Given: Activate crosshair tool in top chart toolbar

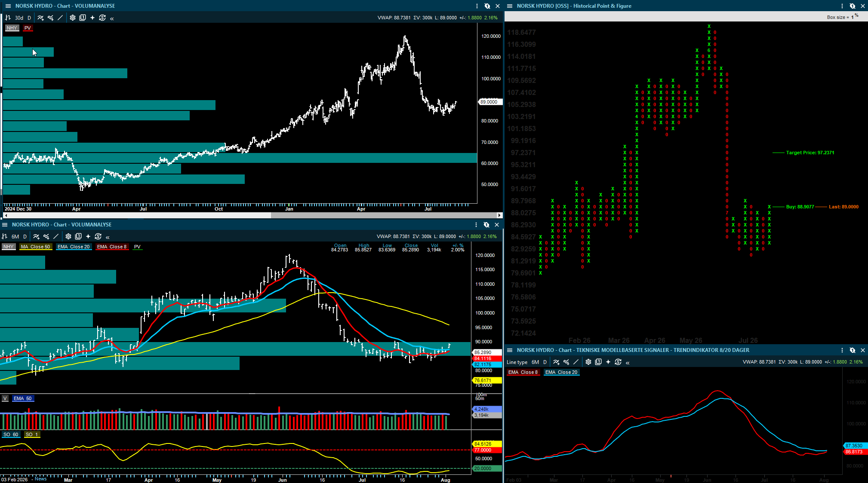Looking at the screenshot, I should [x=92, y=18].
